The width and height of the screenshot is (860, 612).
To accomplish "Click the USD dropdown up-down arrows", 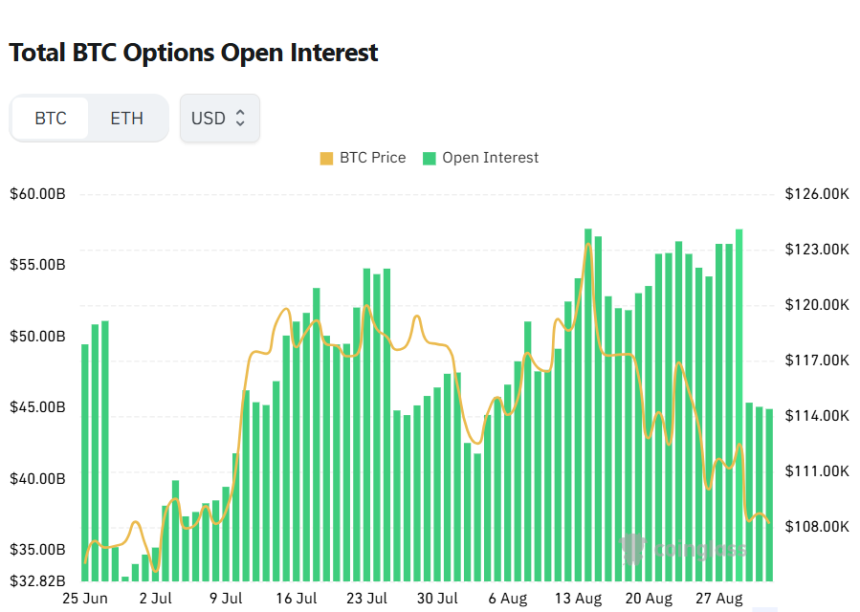I will (240, 118).
